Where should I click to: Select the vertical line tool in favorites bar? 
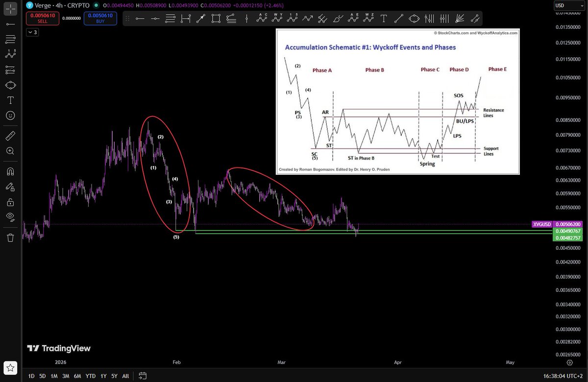tap(247, 19)
